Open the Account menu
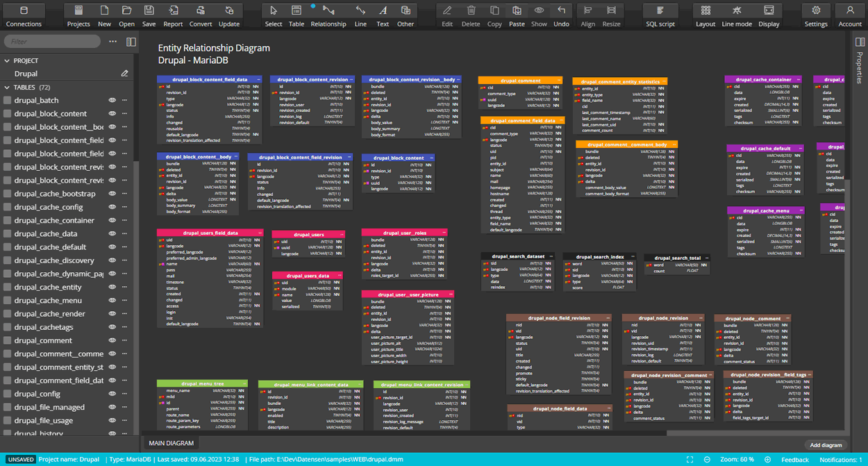The height and width of the screenshot is (466, 868). 850,16
